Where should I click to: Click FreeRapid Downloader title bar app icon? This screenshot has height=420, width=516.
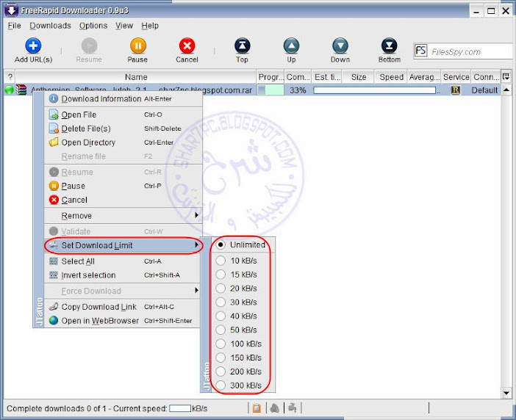pyautogui.click(x=11, y=10)
